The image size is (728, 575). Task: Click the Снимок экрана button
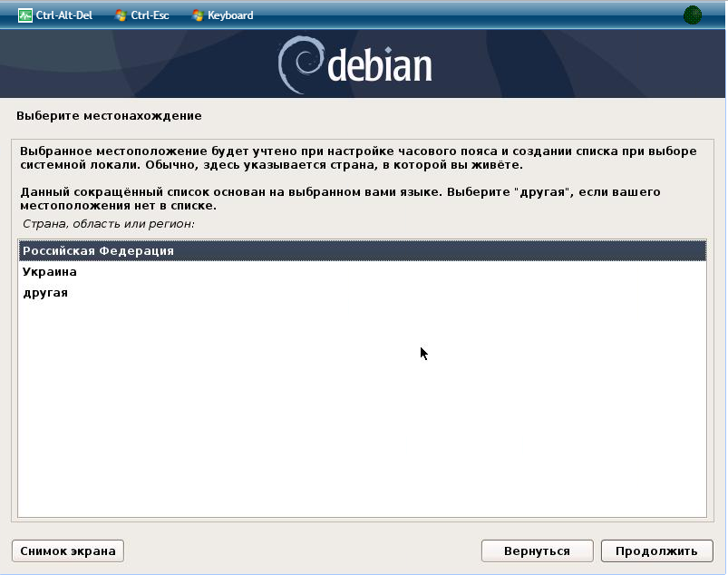(68, 551)
